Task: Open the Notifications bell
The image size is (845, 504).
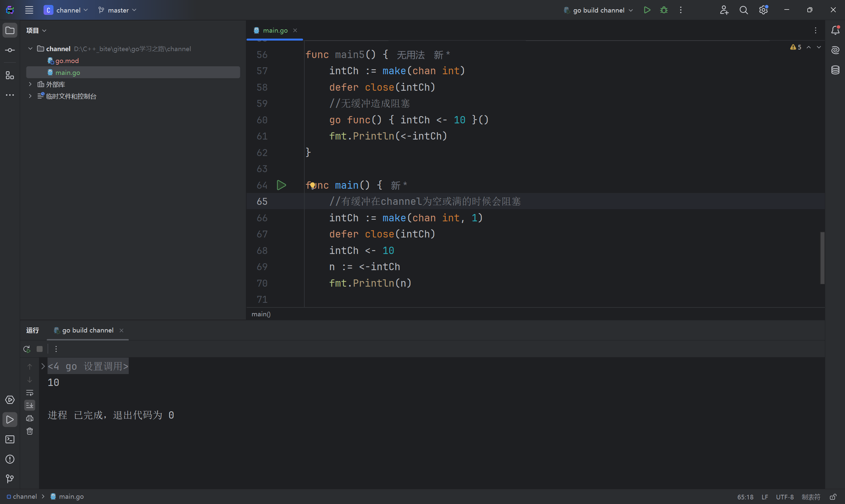Action: pyautogui.click(x=835, y=30)
